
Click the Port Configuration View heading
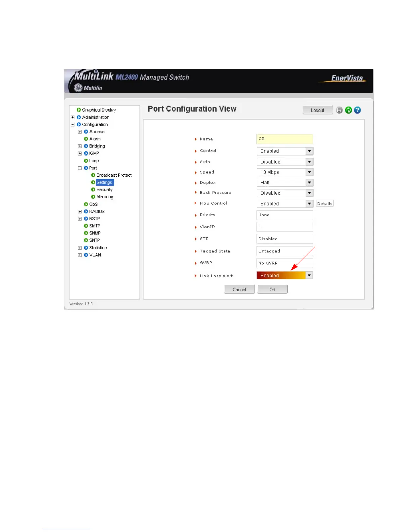(x=192, y=109)
